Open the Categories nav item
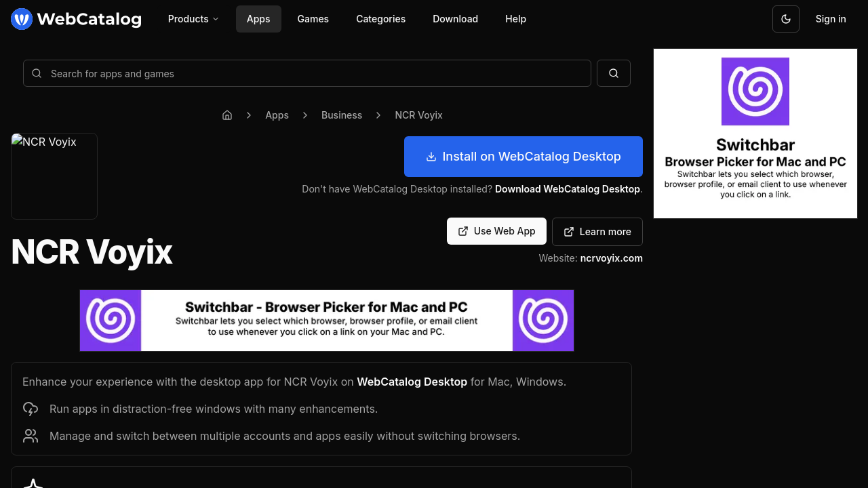Screen dimensions: 868x488 click(x=381, y=19)
